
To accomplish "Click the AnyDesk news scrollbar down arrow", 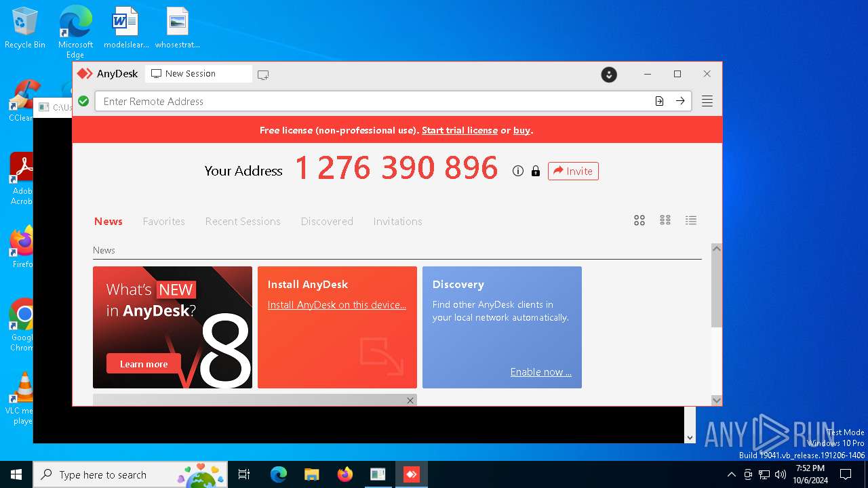I will click(716, 400).
